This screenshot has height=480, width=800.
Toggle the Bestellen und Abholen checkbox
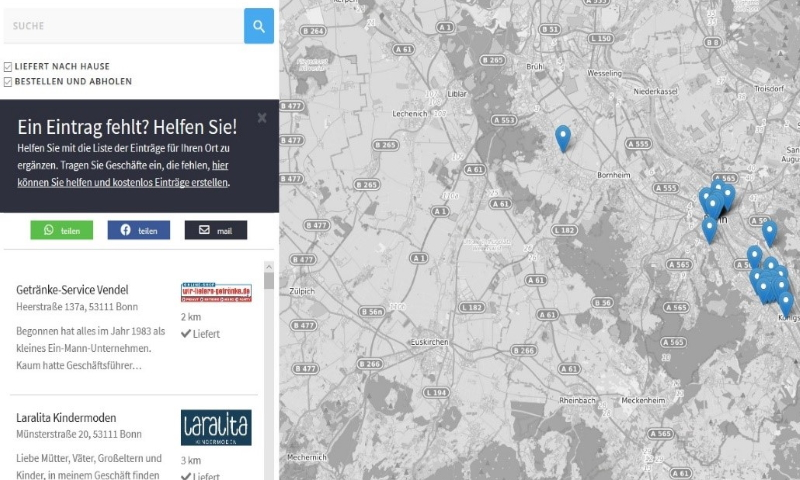[8, 81]
